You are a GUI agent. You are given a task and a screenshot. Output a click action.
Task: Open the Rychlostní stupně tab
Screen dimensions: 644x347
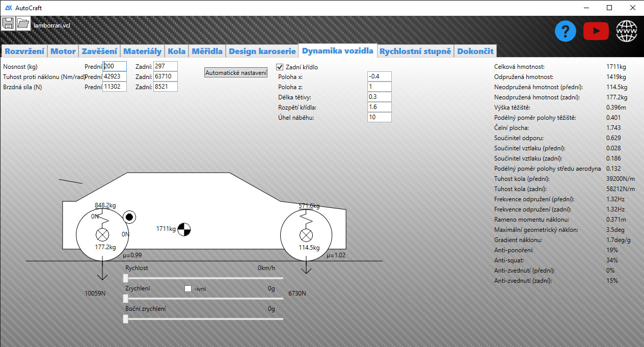pyautogui.click(x=415, y=51)
